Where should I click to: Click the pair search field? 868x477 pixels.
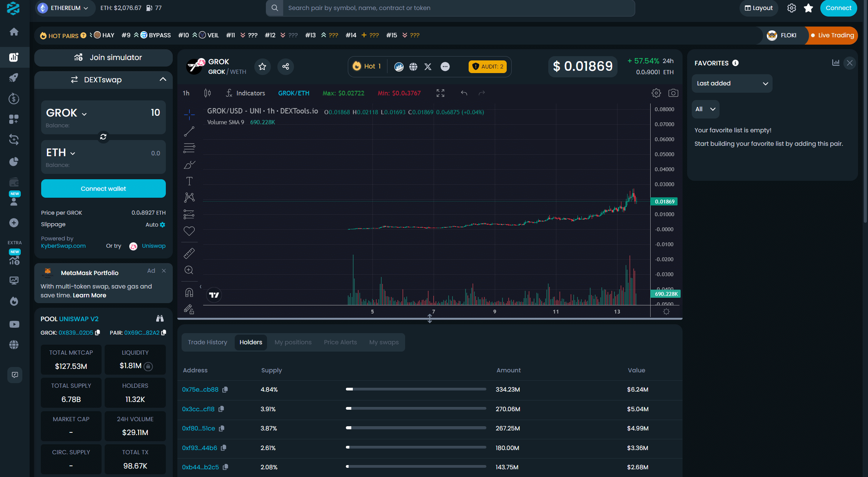459,8
